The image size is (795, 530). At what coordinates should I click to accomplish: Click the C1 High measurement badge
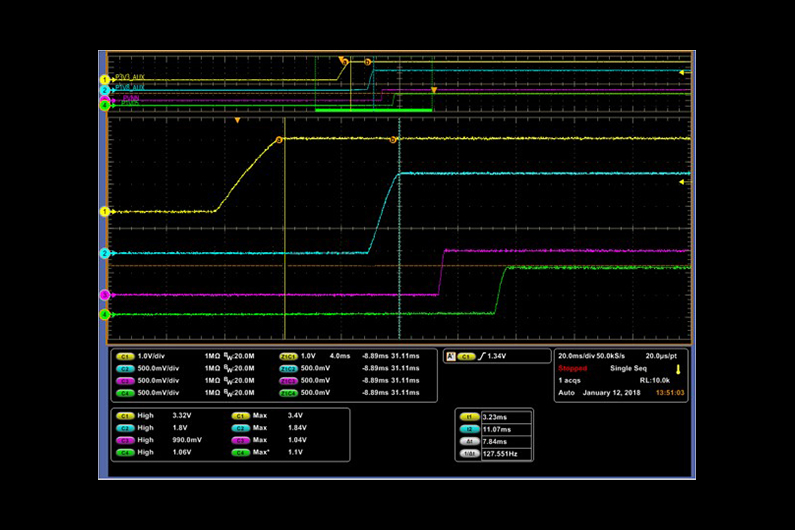click(x=125, y=416)
